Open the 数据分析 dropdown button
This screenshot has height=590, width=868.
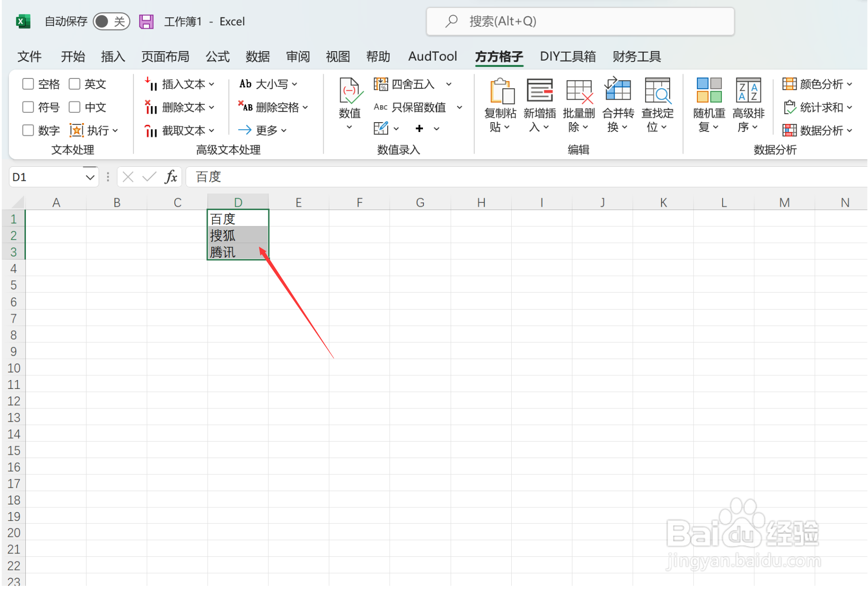coord(817,130)
